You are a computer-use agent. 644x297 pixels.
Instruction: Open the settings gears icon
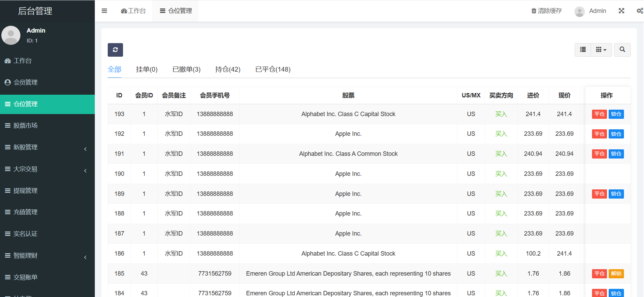click(640, 11)
